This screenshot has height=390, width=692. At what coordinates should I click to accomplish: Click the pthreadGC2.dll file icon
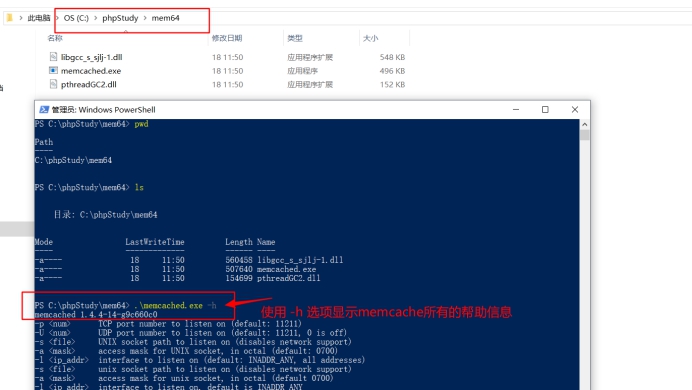click(x=53, y=84)
